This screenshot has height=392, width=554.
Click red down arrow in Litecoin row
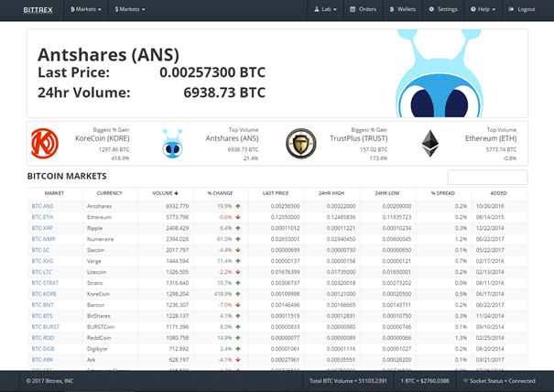(x=238, y=272)
